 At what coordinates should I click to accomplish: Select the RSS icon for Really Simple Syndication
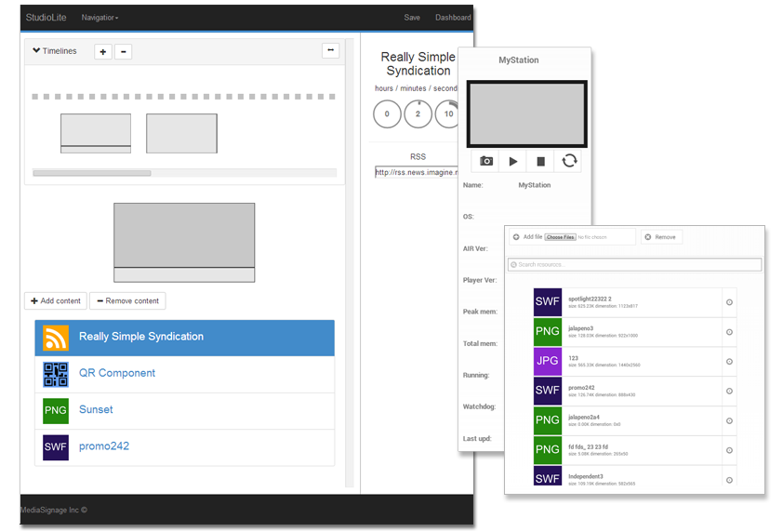pos(56,338)
